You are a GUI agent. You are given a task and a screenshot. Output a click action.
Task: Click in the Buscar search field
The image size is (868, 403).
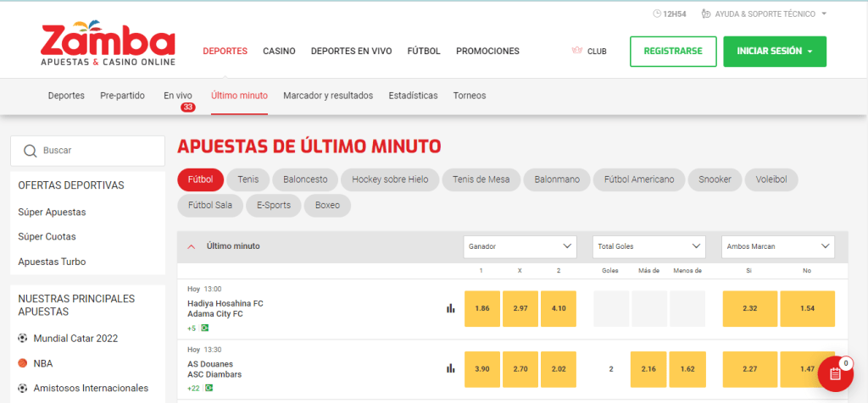click(87, 151)
